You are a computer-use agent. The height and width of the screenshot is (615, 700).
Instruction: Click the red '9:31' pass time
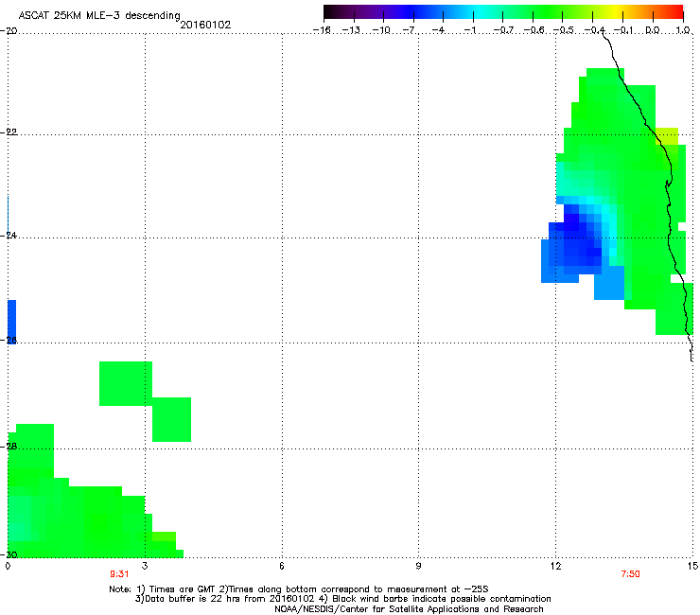coord(119,574)
